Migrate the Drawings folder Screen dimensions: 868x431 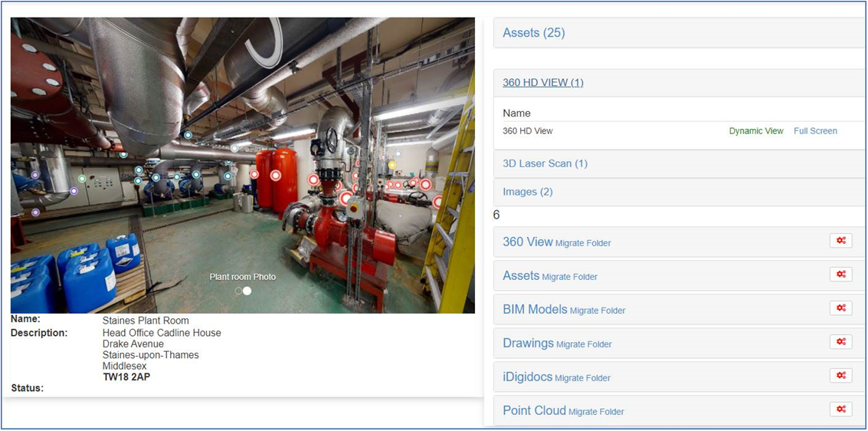coord(584,344)
